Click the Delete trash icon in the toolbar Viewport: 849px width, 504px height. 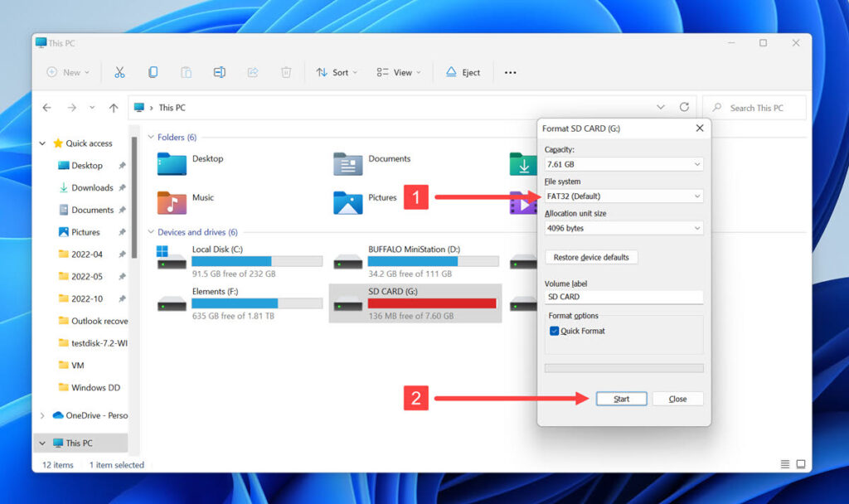point(285,72)
